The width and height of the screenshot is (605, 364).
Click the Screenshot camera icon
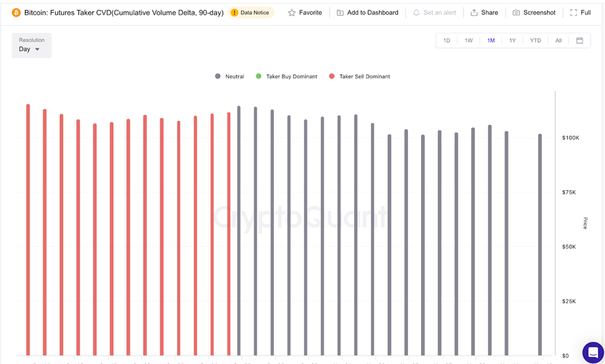tap(516, 12)
